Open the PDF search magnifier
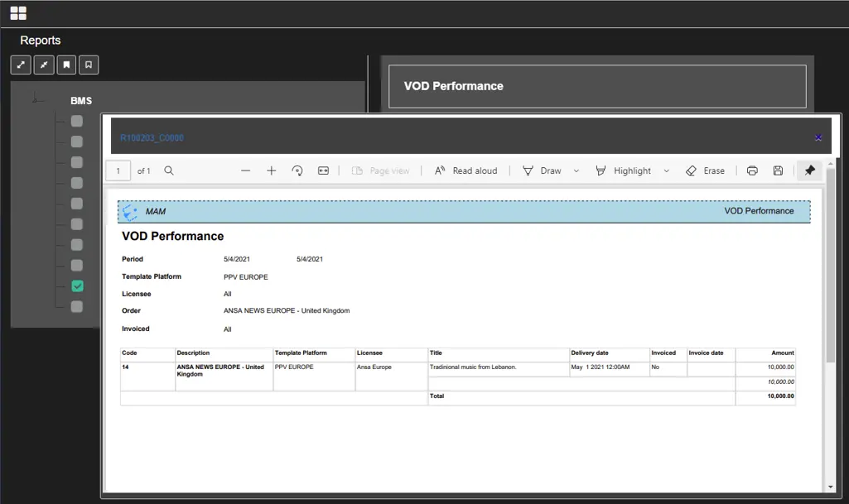 [x=169, y=170]
